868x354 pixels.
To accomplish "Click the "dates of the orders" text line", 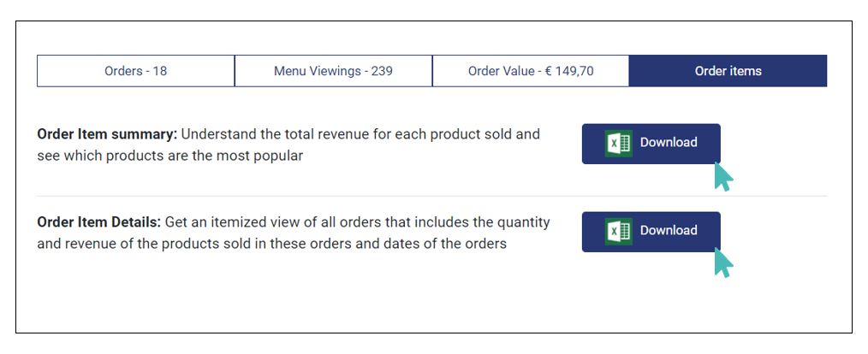I will point(446,244).
